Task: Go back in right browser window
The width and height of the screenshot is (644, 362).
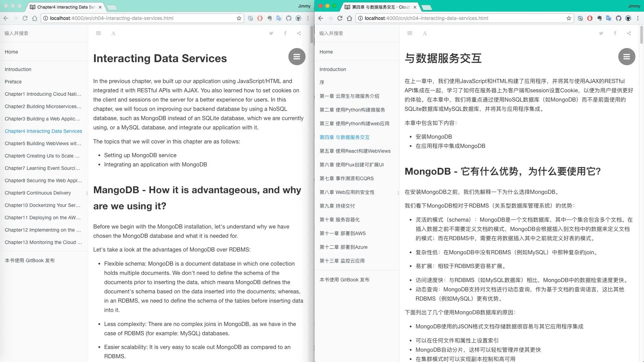Action: (x=321, y=18)
